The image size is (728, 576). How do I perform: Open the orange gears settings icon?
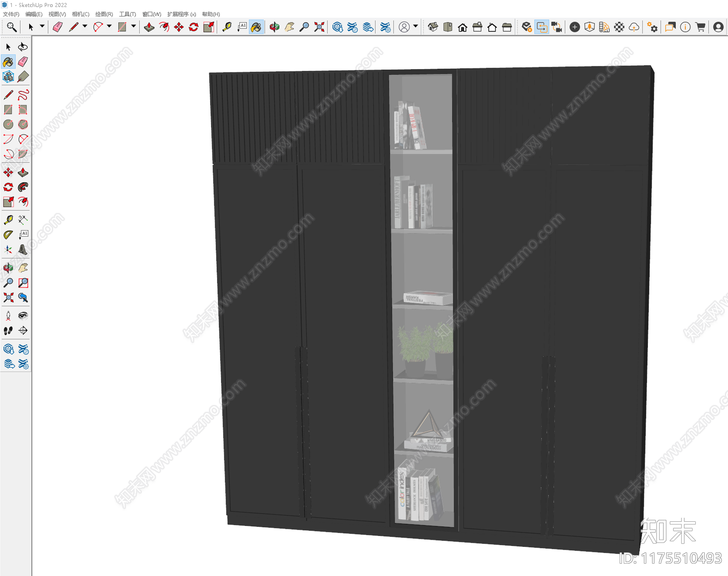click(652, 27)
